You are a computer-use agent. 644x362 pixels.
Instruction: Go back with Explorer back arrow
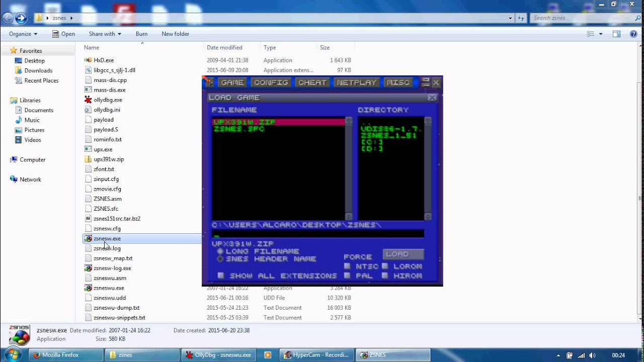(8, 18)
